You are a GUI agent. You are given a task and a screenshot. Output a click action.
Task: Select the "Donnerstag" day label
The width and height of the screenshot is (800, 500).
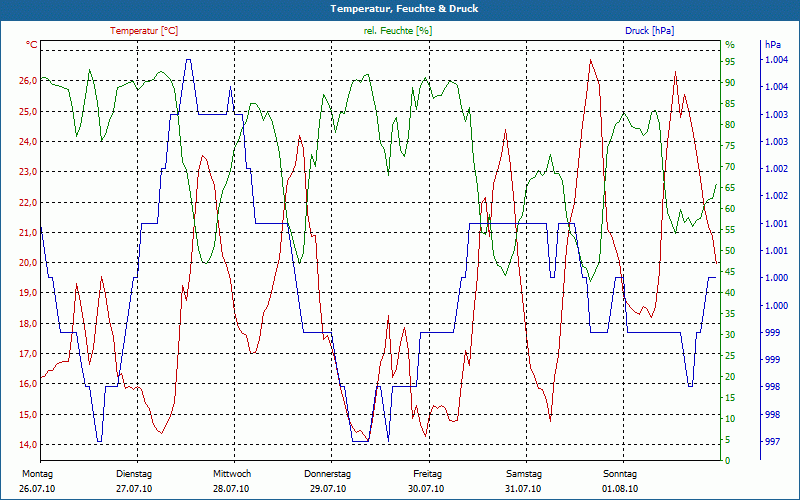328,474
